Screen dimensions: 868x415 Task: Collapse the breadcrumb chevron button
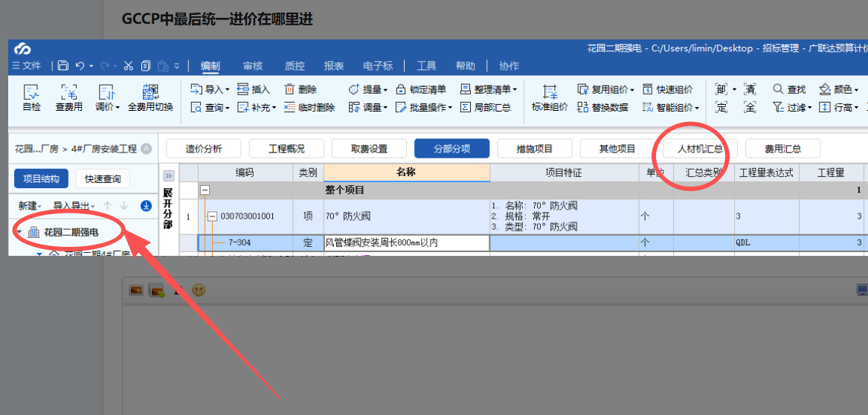(x=146, y=149)
